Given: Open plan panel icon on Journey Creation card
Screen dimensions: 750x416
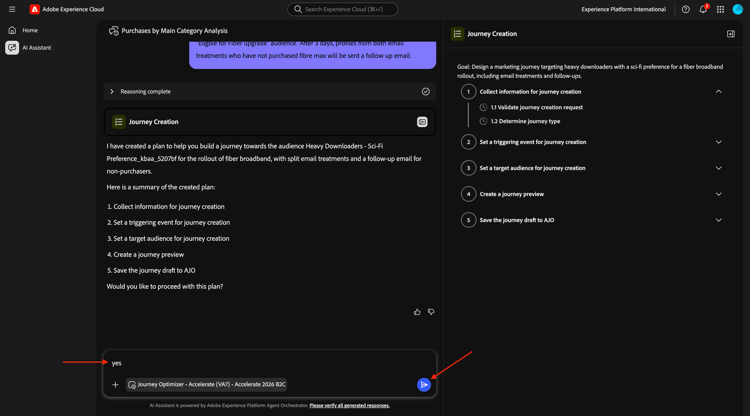Looking at the screenshot, I should [x=422, y=122].
